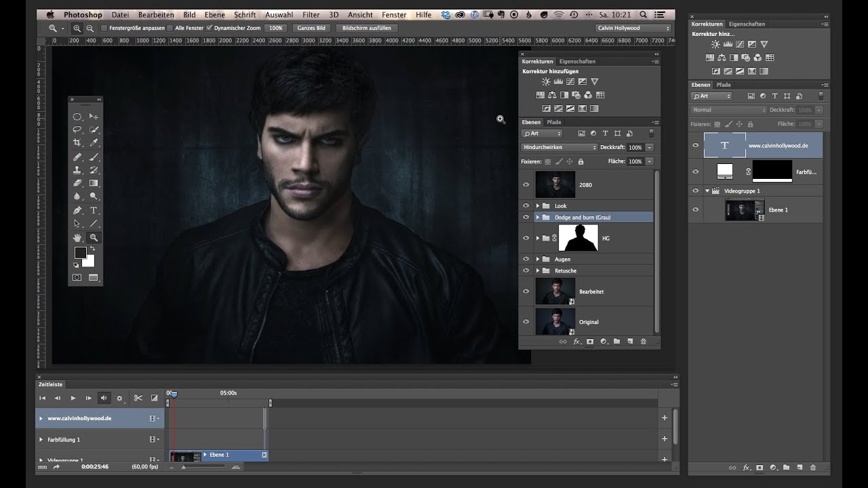Image resolution: width=868 pixels, height=488 pixels.
Task: Select the Hand tool in toolbox
Action: click(77, 237)
